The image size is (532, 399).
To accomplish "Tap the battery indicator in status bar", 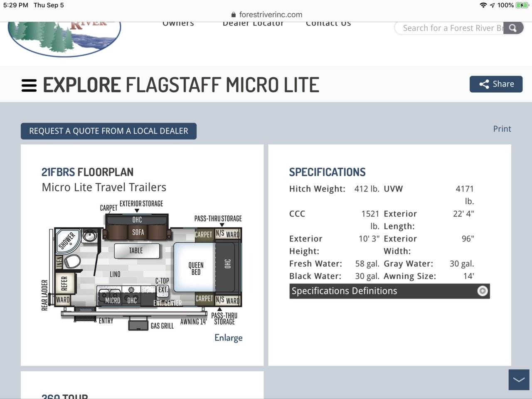I will pyautogui.click(x=522, y=5).
